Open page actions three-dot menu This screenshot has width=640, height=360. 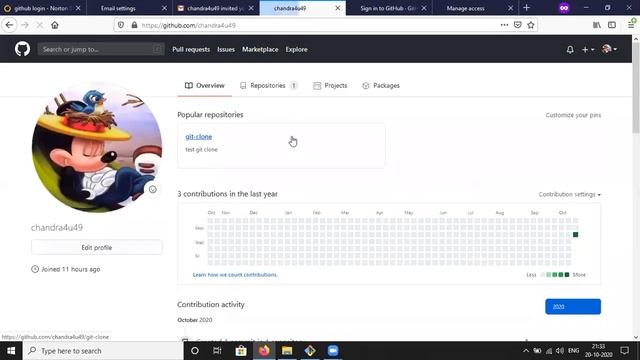click(x=504, y=25)
